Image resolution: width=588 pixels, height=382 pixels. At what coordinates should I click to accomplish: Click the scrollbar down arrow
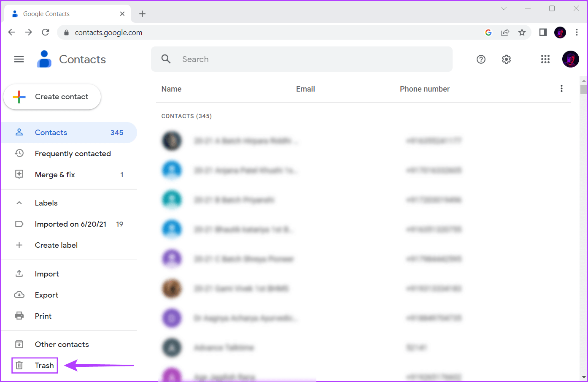584,377
